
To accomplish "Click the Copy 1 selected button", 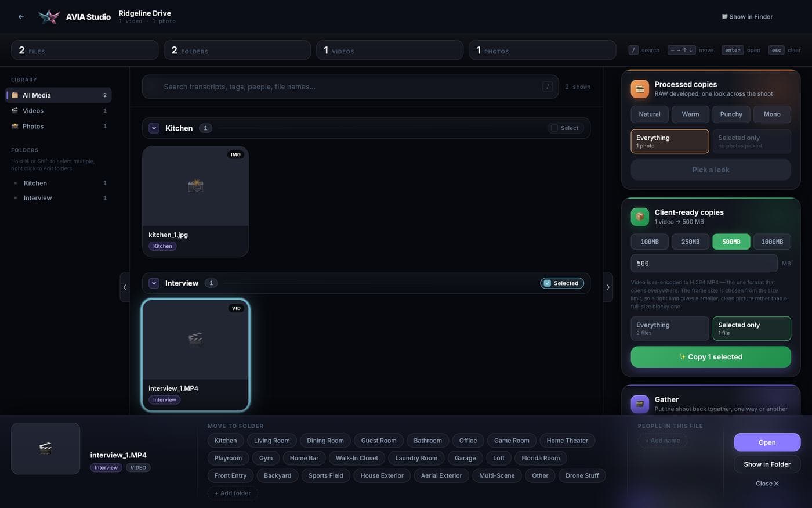I will point(710,357).
